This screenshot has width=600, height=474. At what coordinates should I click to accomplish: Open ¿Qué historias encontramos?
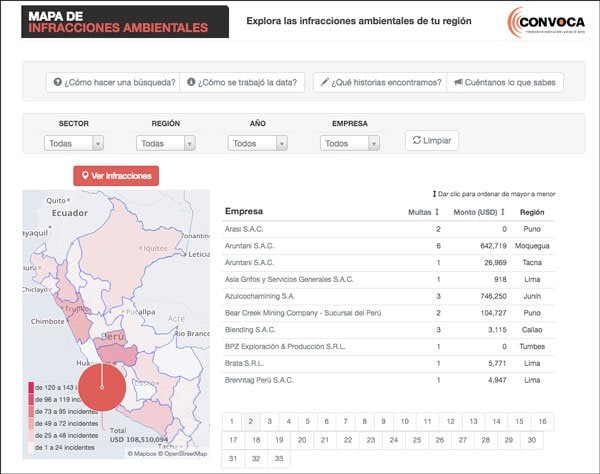point(380,82)
